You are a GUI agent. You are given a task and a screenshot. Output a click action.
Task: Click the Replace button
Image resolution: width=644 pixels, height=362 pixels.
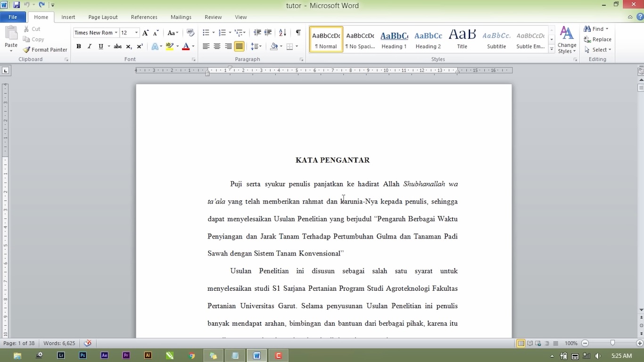point(598,39)
